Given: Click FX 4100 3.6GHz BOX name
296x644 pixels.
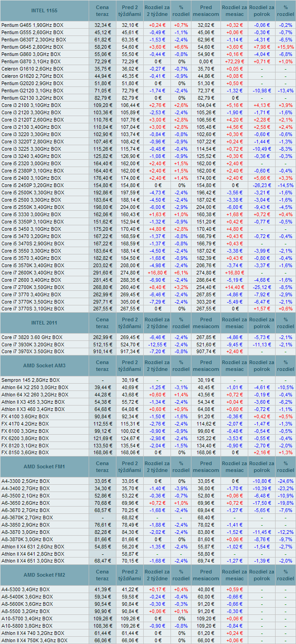Looking at the screenshot, I should 25,416.
